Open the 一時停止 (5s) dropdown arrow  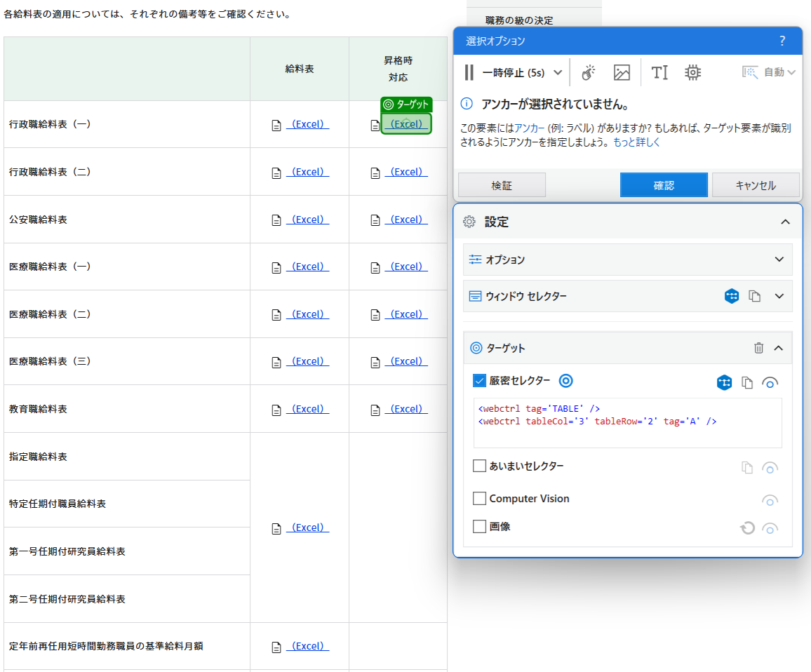click(558, 72)
